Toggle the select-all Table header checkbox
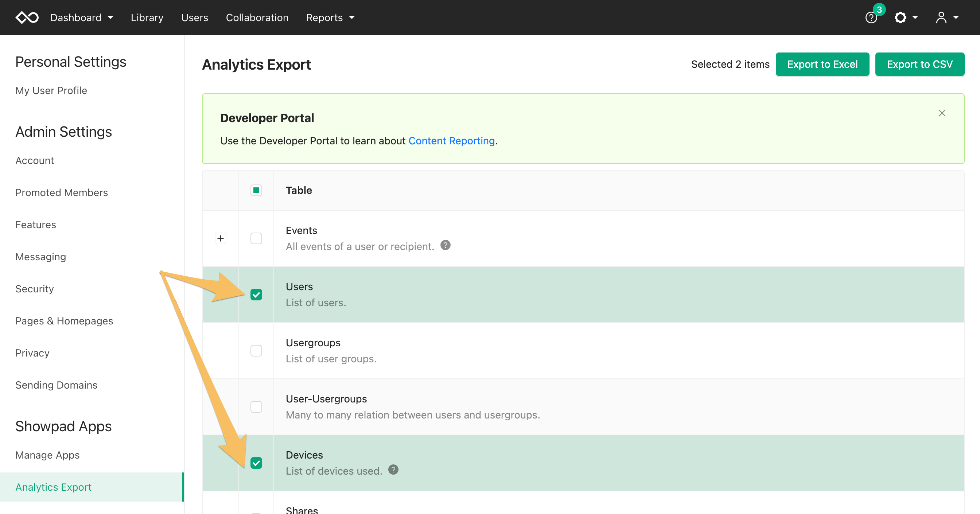This screenshot has height=514, width=980. [256, 190]
